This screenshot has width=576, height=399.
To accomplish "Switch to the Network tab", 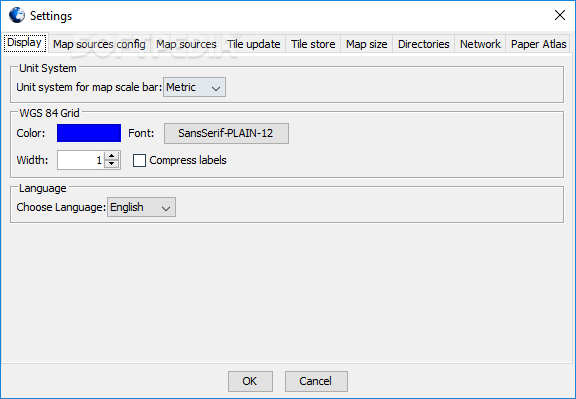I will 480,44.
